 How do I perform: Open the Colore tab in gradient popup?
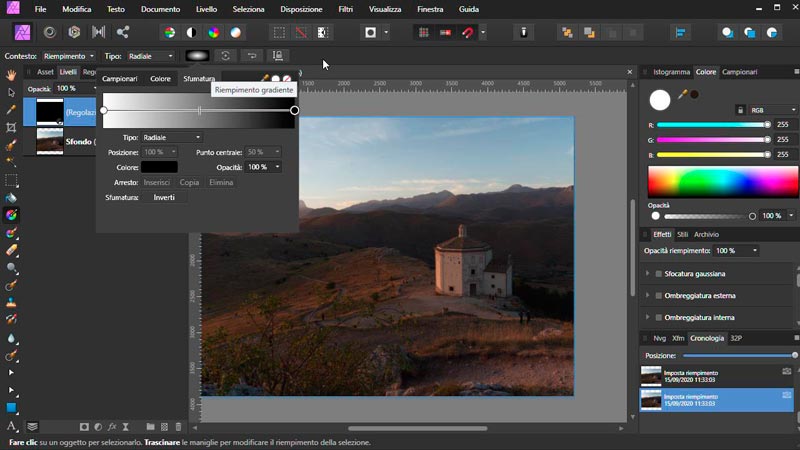[160, 79]
